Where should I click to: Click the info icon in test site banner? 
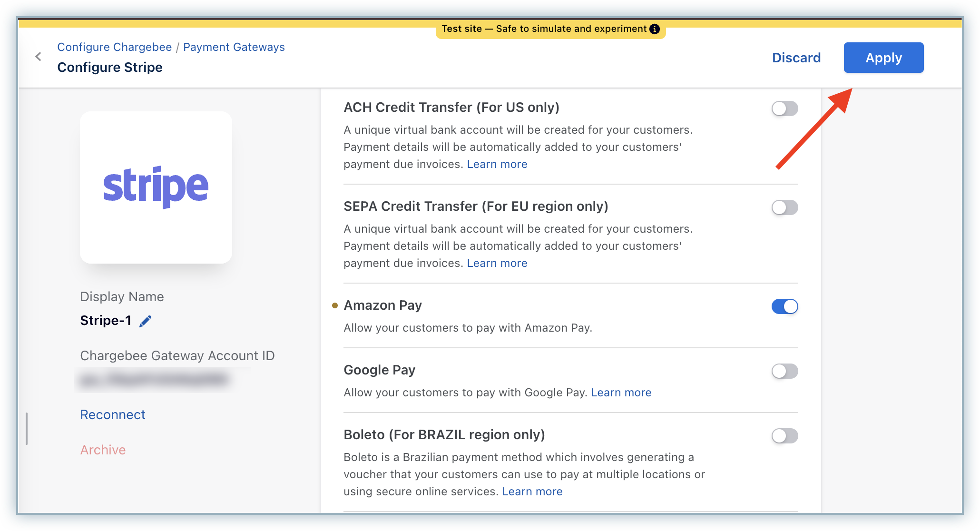point(655,29)
